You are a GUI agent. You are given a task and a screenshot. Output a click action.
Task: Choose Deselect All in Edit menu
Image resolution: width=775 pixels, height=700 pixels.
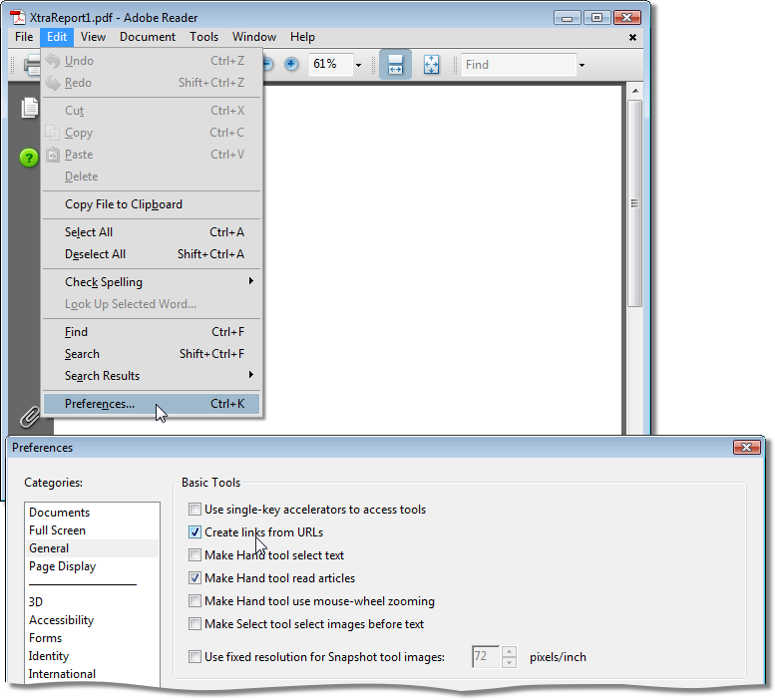(x=152, y=254)
